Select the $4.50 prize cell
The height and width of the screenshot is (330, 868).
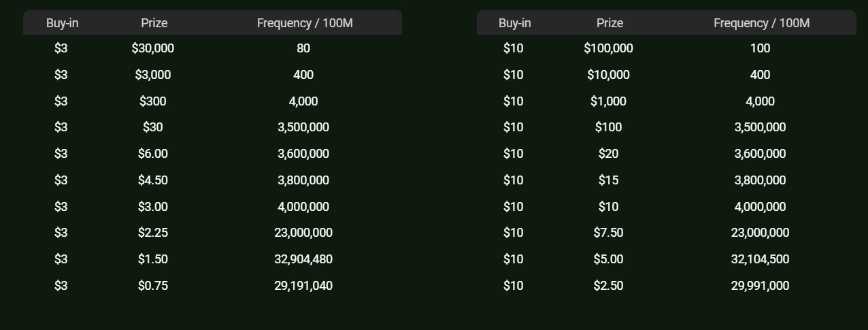tap(153, 180)
